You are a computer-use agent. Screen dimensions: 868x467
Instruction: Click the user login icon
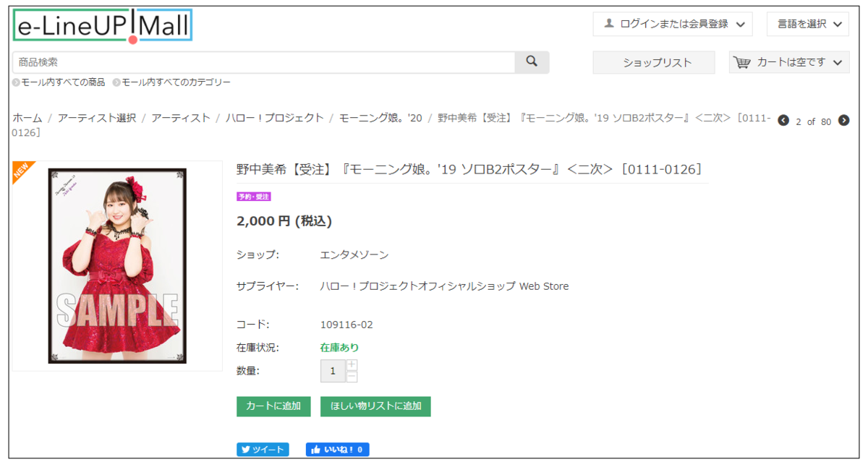608,24
